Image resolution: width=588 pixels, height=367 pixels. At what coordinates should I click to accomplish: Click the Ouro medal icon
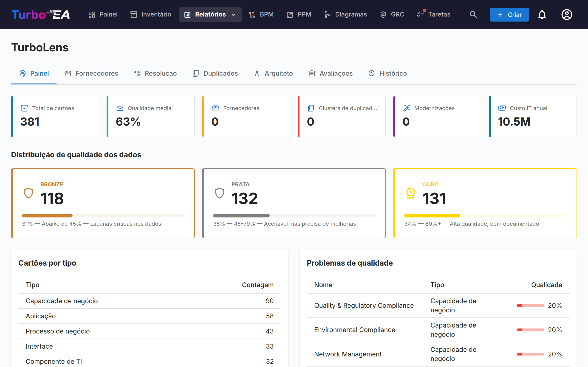point(411,193)
